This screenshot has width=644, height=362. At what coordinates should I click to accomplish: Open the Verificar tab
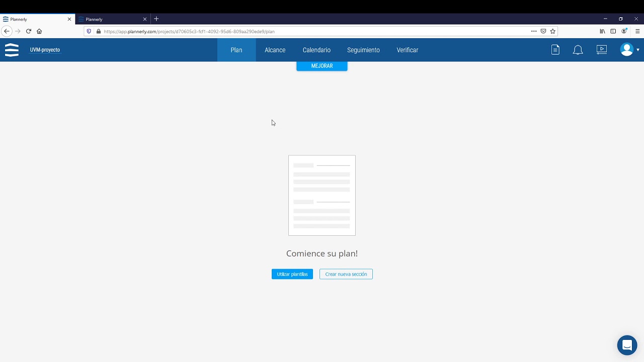tap(408, 50)
